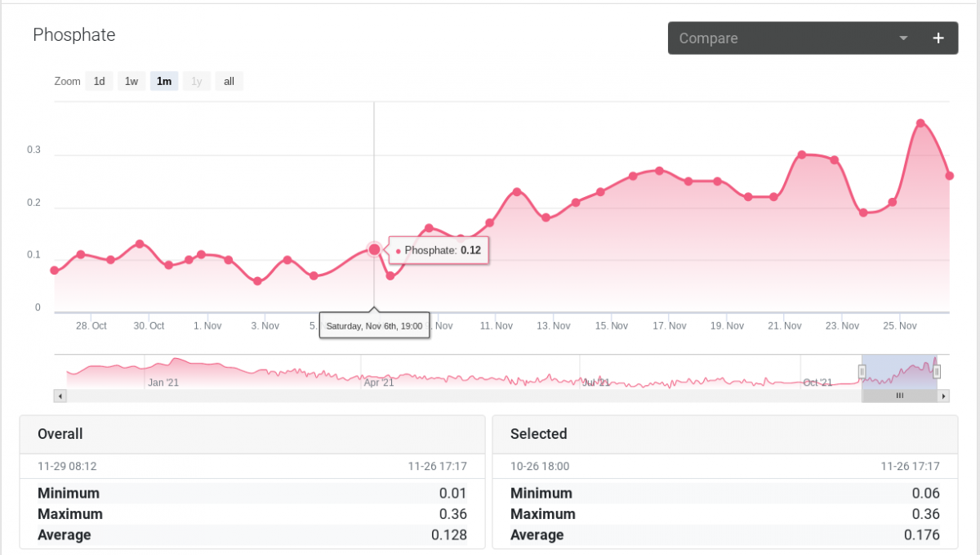Click the 1. Nov axis label
Screen dimensions: 980x555
click(x=207, y=325)
